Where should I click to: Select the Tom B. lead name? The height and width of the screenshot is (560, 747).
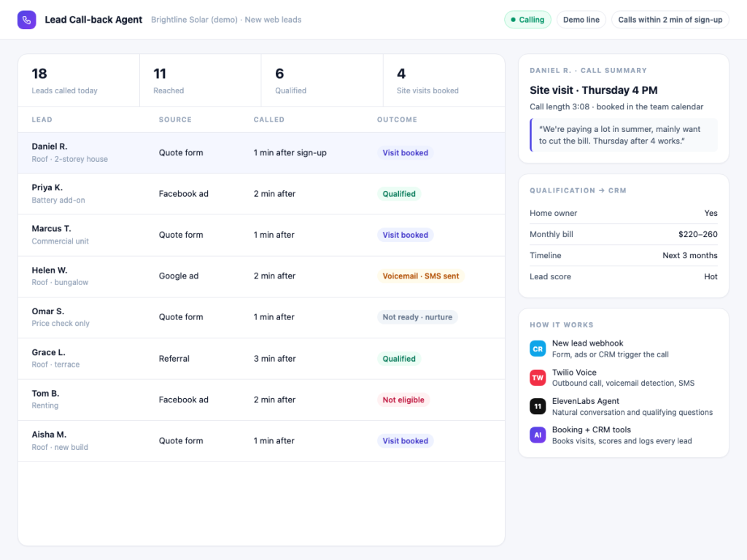point(45,393)
